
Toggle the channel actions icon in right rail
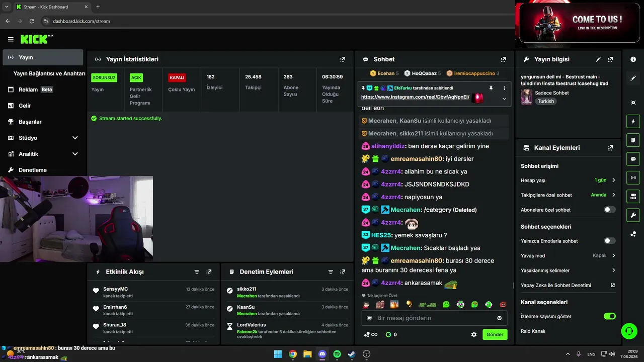pos(633,196)
